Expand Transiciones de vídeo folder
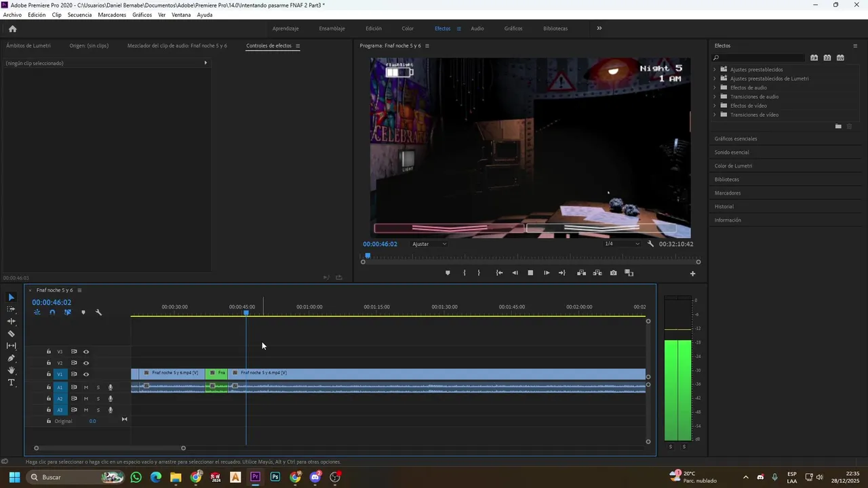Image resolution: width=868 pixels, height=488 pixels. pyautogui.click(x=715, y=115)
